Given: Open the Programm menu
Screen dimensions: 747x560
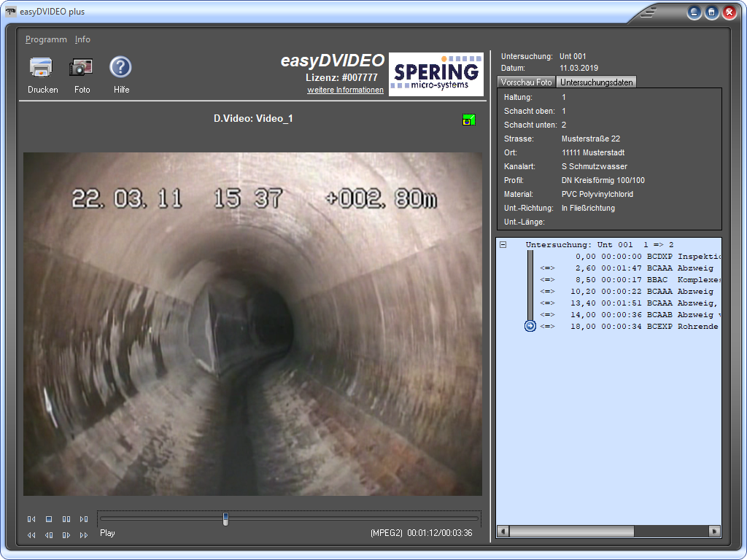Looking at the screenshot, I should pos(46,39).
